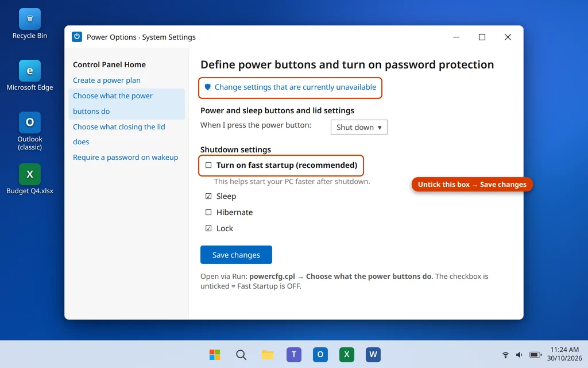Open Create a power plan
The width and height of the screenshot is (588, 368).
[106, 80]
